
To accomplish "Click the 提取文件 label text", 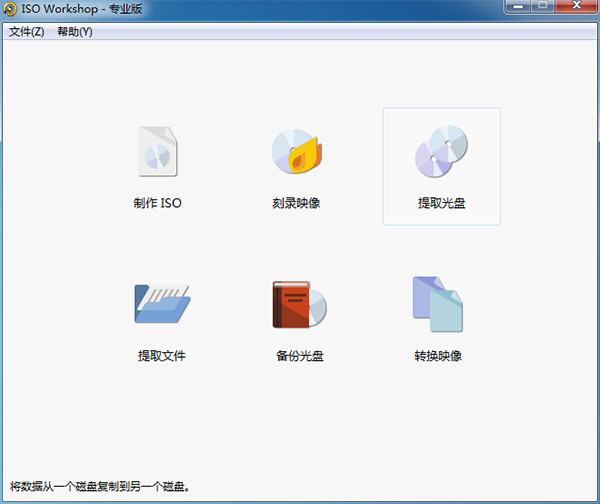I will click(161, 356).
